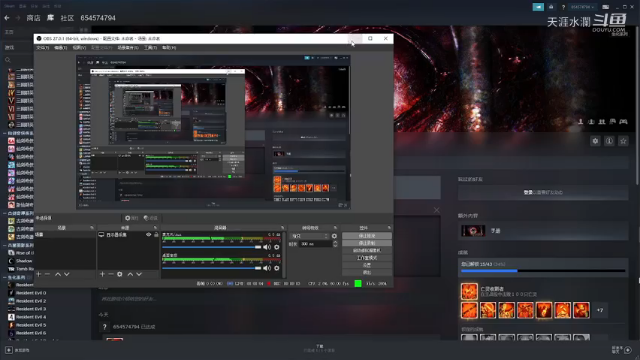Open Steam broadcast icon in title bar
This screenshot has width=640, height=360.
coord(538,7)
